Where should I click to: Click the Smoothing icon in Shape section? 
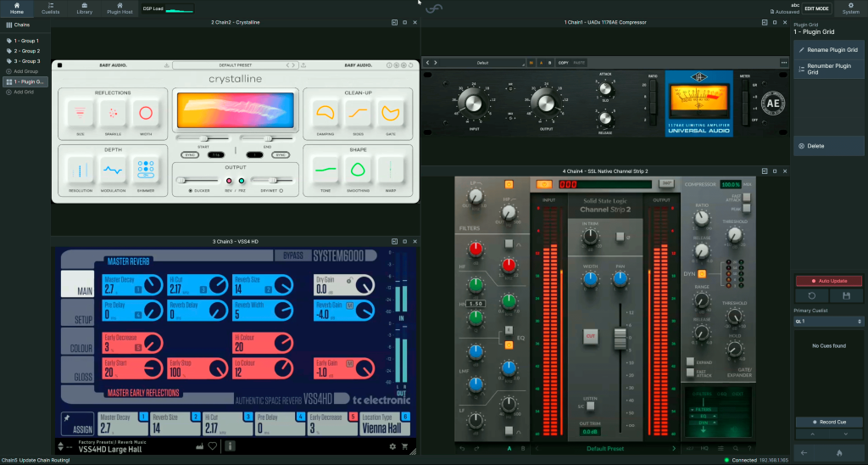[x=358, y=171]
